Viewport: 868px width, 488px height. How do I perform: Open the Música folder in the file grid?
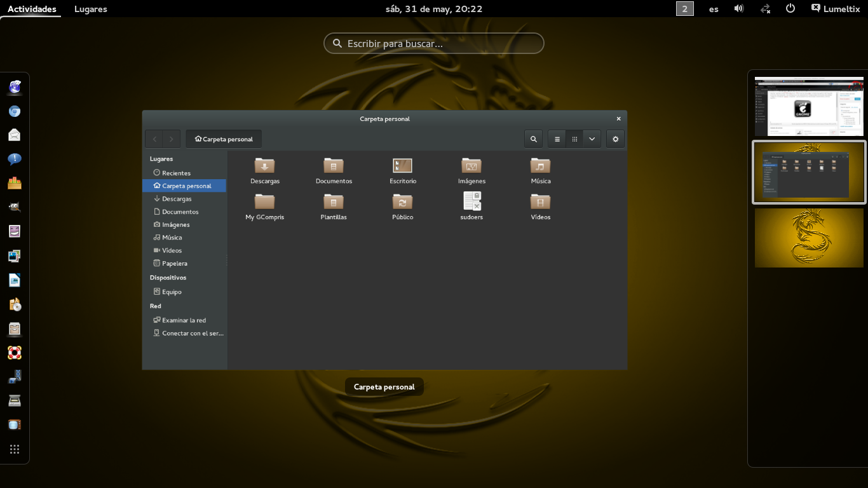click(540, 166)
